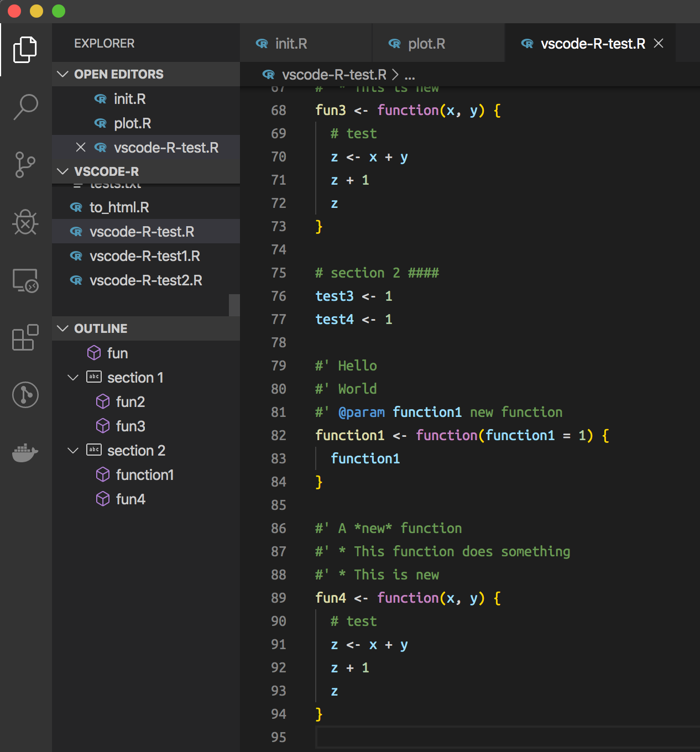This screenshot has height=752, width=700.
Task: Place cursor on empty line 95
Action: point(508,737)
